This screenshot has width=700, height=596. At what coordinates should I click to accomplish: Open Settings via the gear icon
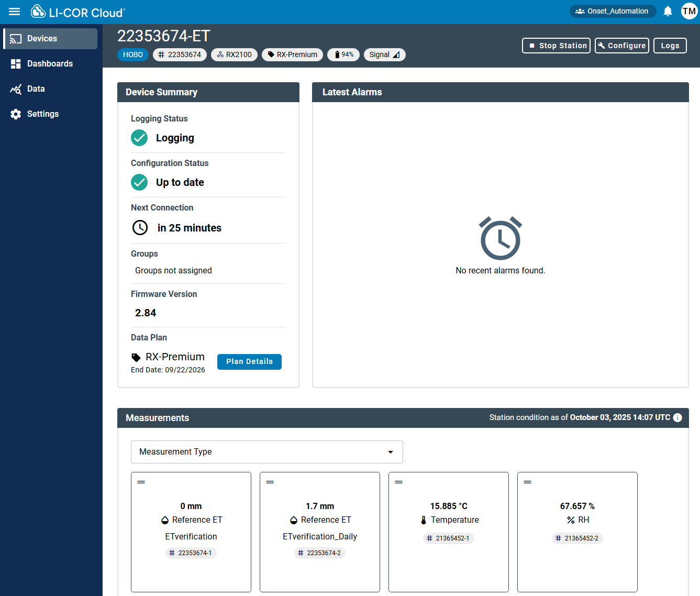[16, 114]
